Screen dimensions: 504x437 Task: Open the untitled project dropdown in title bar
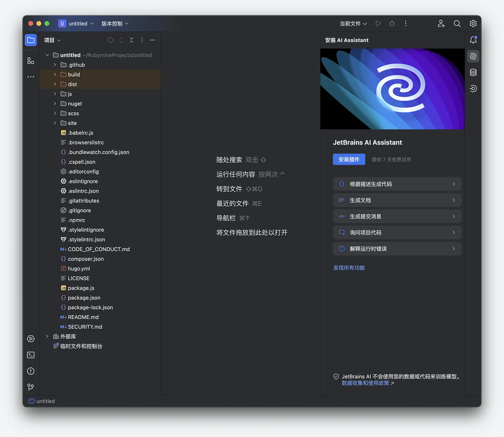tap(76, 24)
